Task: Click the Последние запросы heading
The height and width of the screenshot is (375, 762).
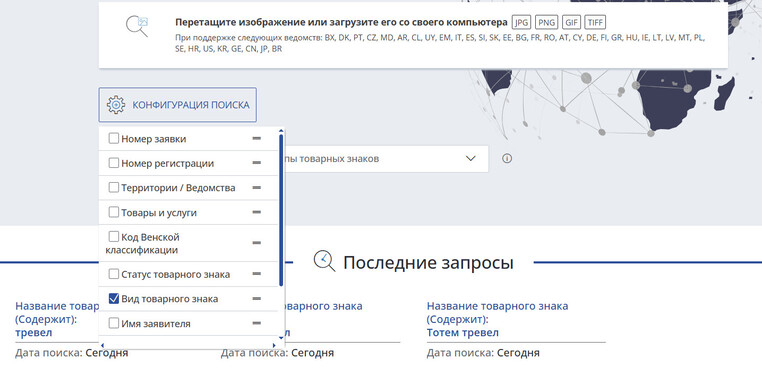Action: pyautogui.click(x=428, y=262)
